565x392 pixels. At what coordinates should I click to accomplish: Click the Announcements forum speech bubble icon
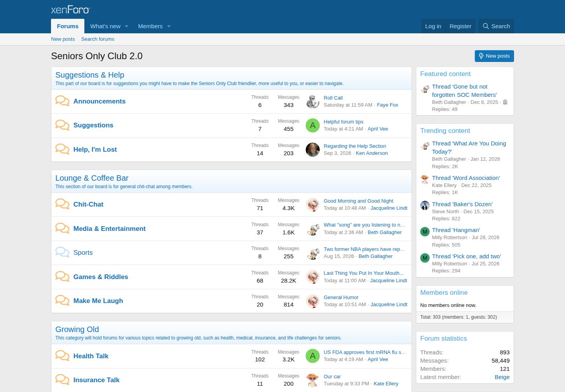point(62,101)
